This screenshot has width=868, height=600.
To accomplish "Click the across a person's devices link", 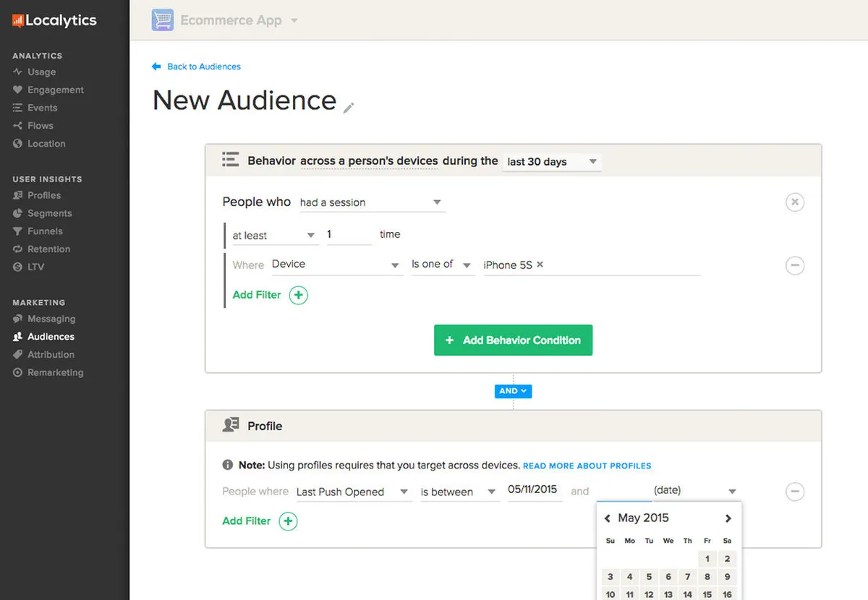I will click(x=369, y=161).
